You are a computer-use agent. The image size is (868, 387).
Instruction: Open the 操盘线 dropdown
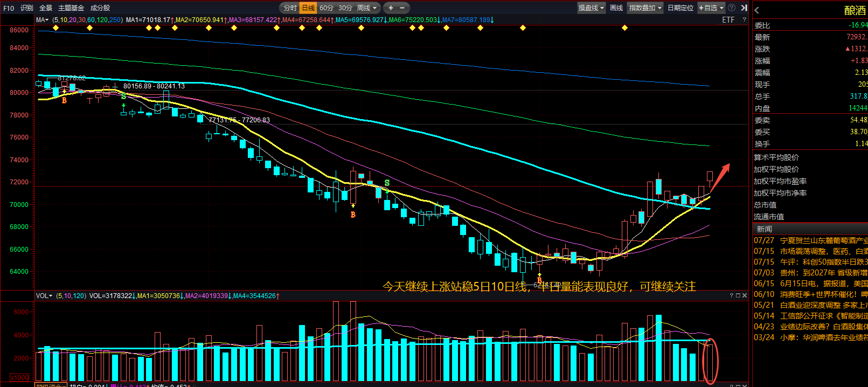point(591,8)
